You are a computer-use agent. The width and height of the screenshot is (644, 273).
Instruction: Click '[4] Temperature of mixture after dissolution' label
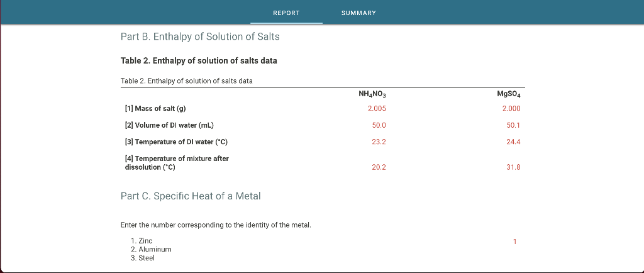click(177, 163)
